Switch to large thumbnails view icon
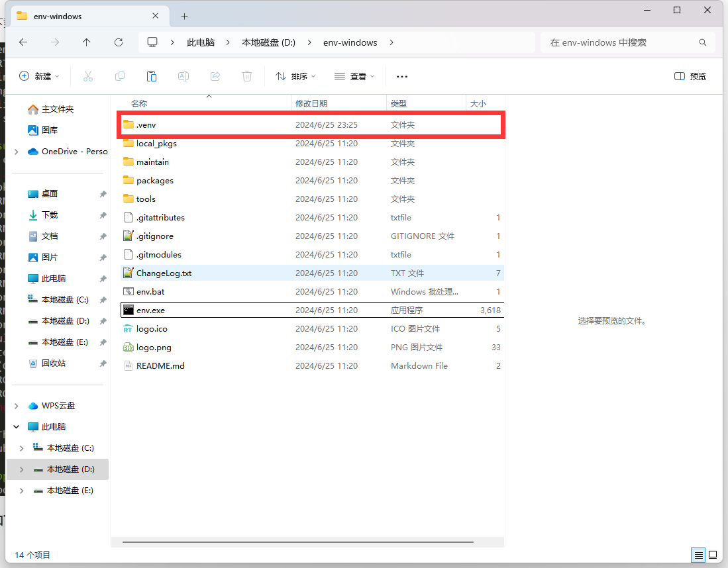The width and height of the screenshot is (728, 568). click(713, 555)
